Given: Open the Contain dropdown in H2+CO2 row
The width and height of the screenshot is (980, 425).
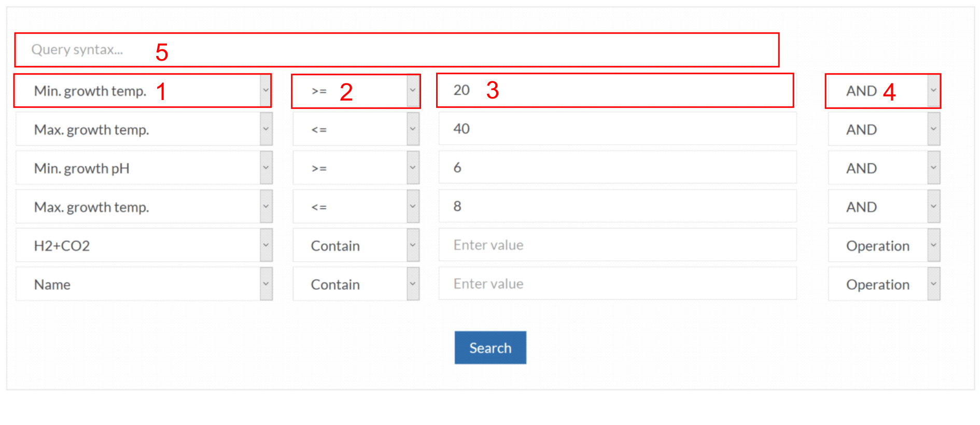Looking at the screenshot, I should 356,245.
